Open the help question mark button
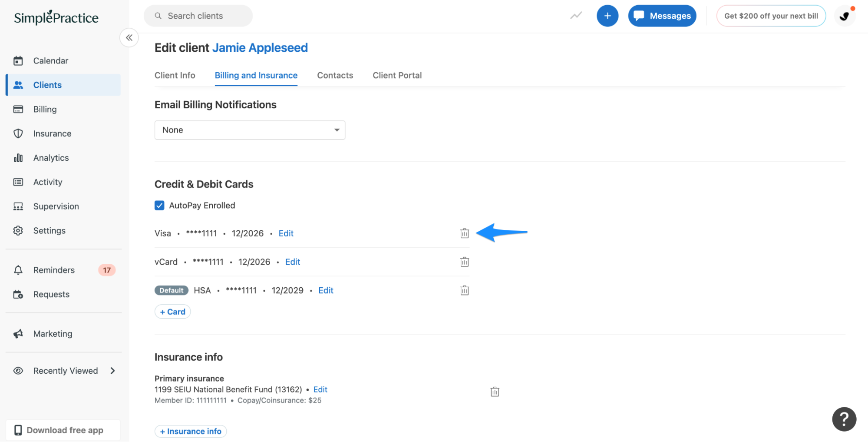868x442 pixels. coord(844,419)
